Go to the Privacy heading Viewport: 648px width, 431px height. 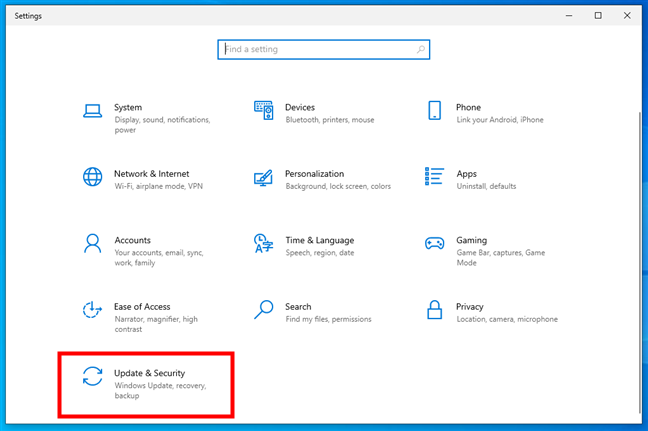[x=470, y=307]
